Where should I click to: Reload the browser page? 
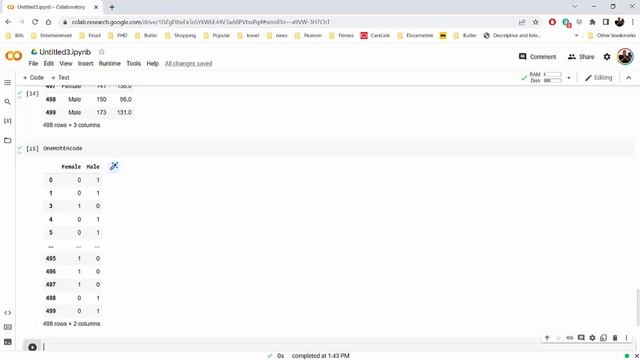[35, 22]
